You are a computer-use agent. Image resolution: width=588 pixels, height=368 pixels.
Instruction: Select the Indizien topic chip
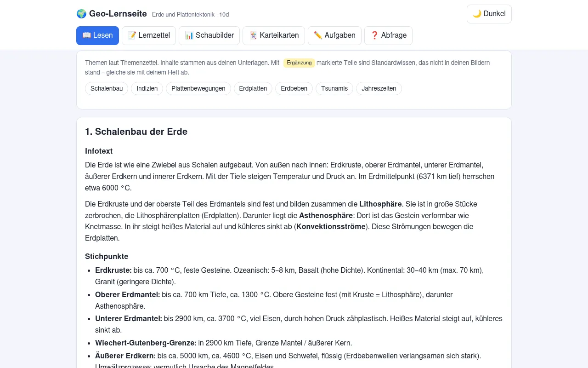tap(147, 88)
